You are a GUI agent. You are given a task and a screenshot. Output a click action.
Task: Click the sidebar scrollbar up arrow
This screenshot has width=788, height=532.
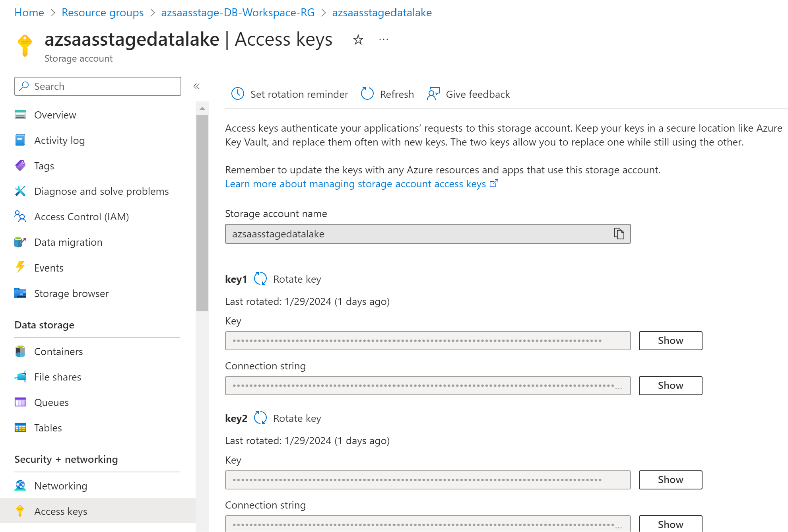point(202,109)
